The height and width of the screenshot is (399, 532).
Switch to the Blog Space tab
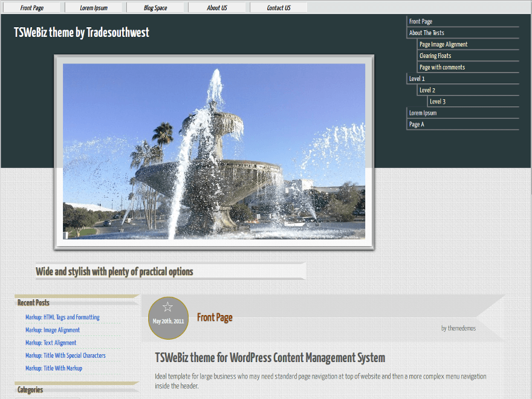(155, 7)
